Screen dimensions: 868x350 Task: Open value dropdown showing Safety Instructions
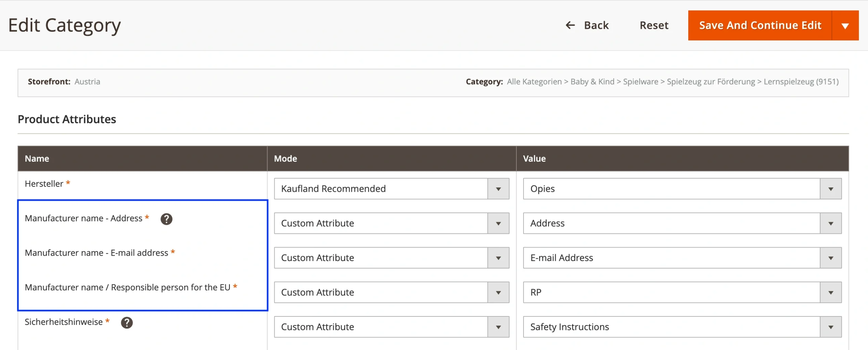pyautogui.click(x=682, y=327)
